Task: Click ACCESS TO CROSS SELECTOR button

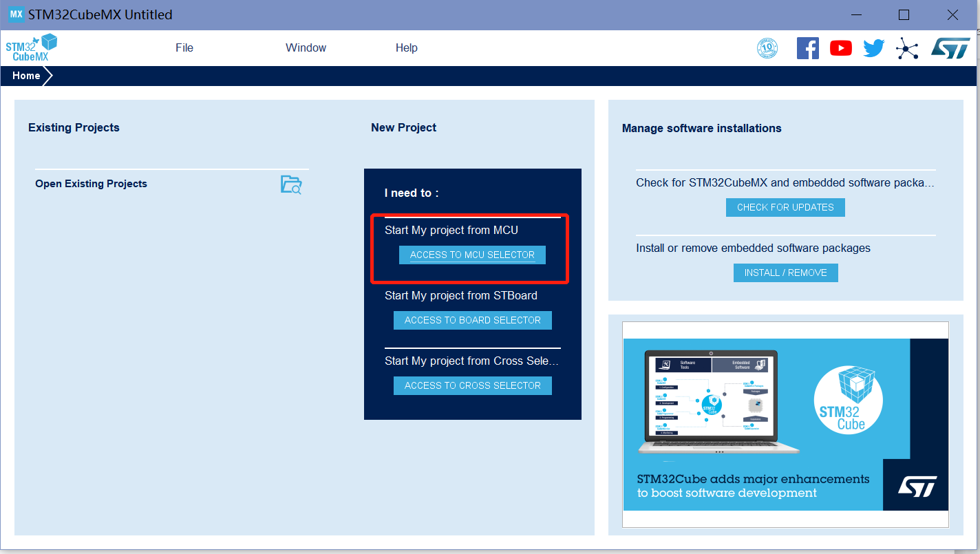Action: tap(473, 385)
